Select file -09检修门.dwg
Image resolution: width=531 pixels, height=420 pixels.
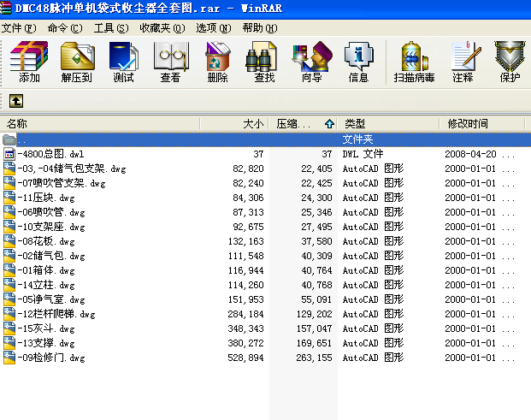[51, 358]
